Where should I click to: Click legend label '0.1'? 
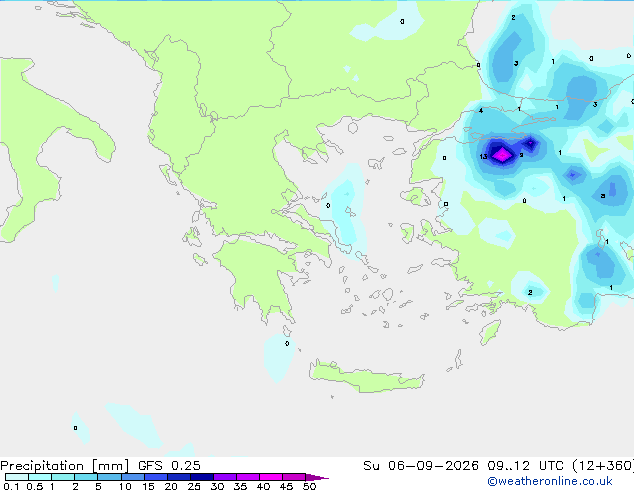(11, 486)
